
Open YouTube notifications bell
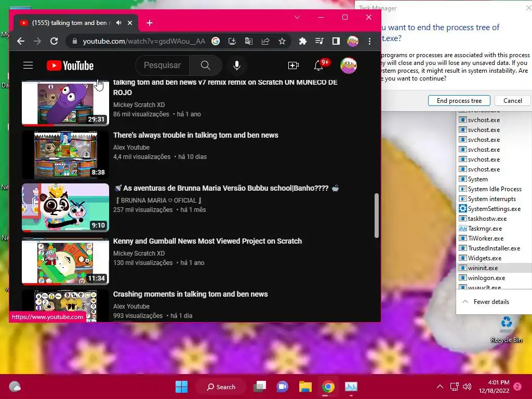(319, 65)
